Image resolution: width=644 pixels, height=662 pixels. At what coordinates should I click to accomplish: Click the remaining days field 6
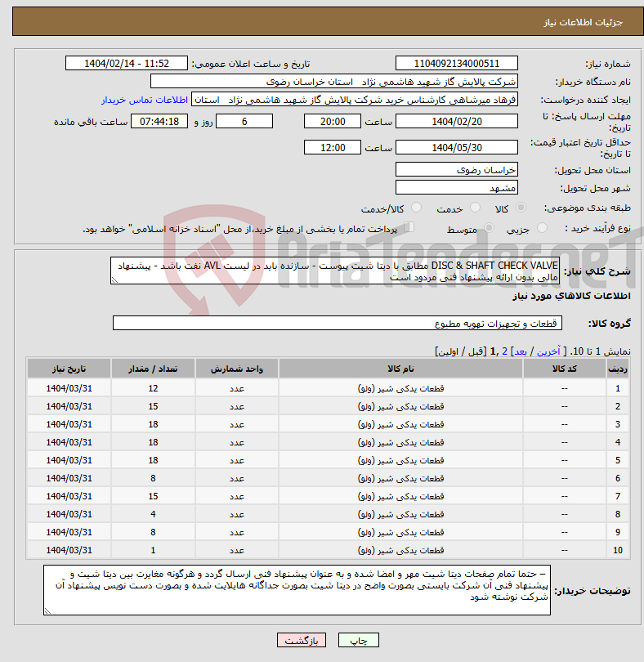pos(244,121)
